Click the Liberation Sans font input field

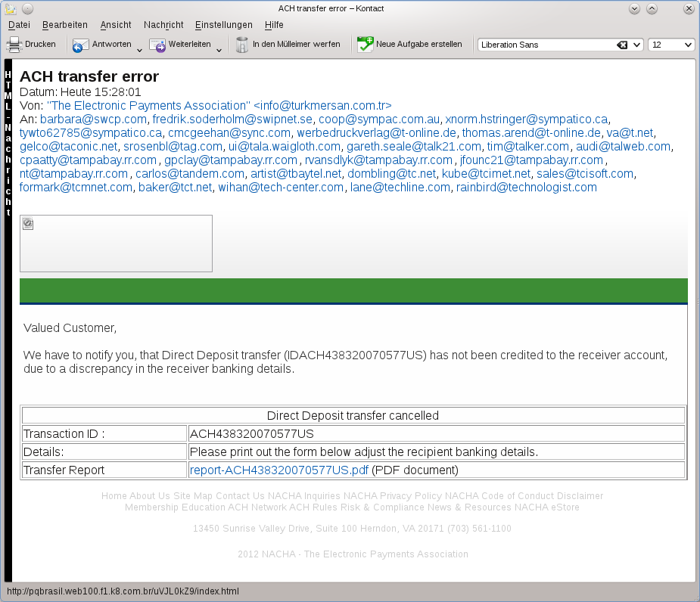545,45
